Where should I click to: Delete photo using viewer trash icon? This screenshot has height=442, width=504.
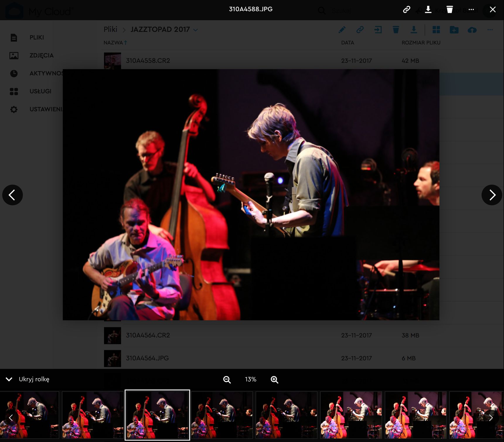pyautogui.click(x=449, y=10)
